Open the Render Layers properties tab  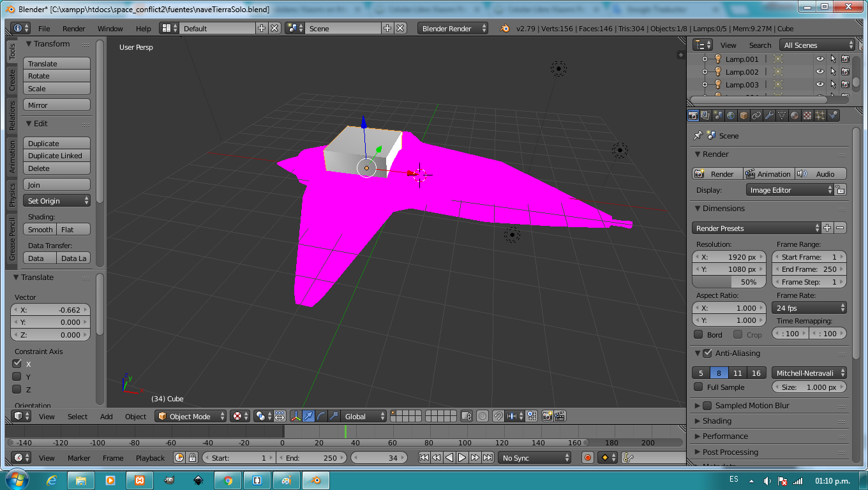pyautogui.click(x=705, y=115)
